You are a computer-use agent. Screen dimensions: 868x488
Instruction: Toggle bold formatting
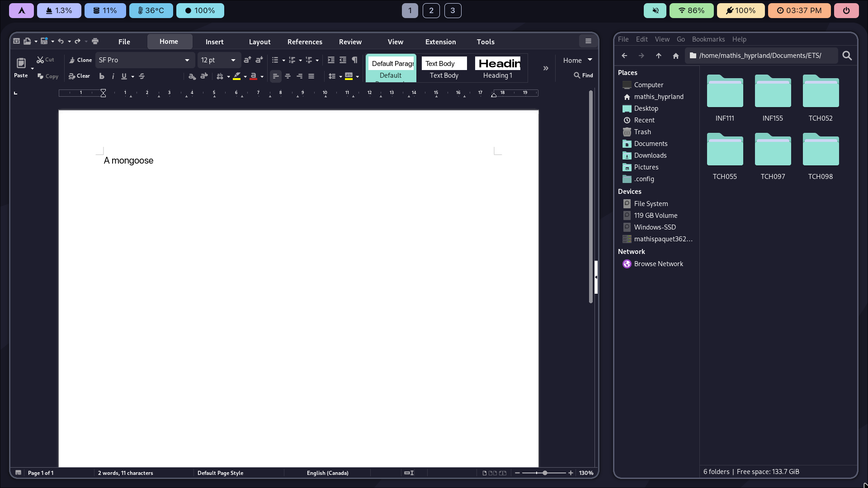pos(102,76)
